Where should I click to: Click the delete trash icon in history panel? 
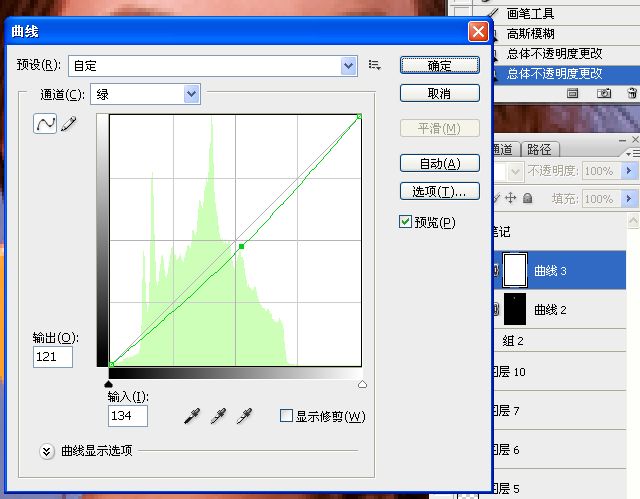pos(632,93)
